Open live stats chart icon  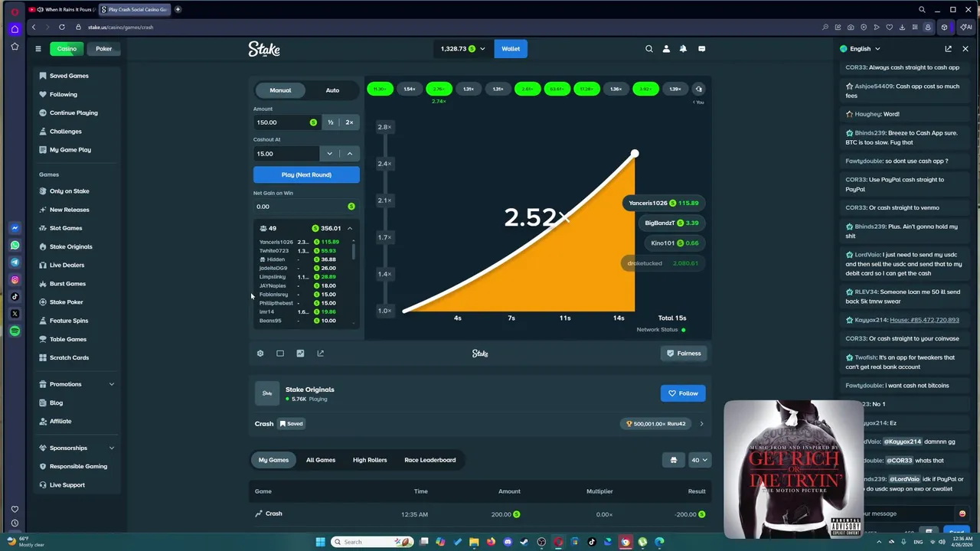tap(300, 354)
